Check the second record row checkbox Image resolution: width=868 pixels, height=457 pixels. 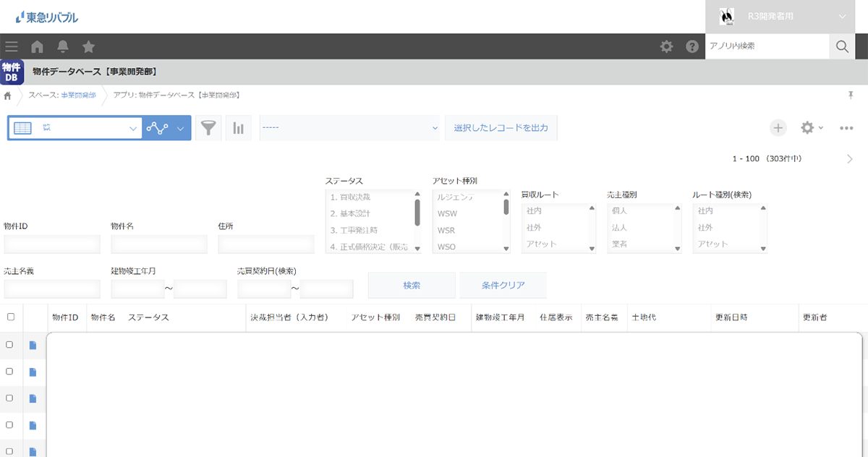tap(10, 371)
